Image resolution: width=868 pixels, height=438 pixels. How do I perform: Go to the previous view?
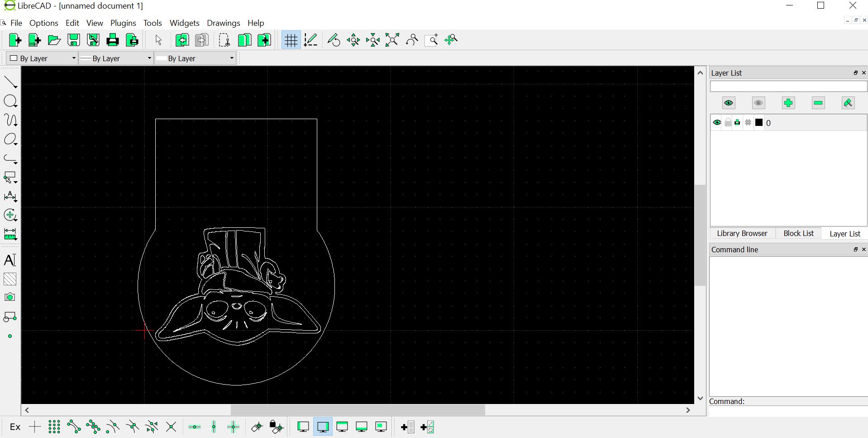point(412,40)
